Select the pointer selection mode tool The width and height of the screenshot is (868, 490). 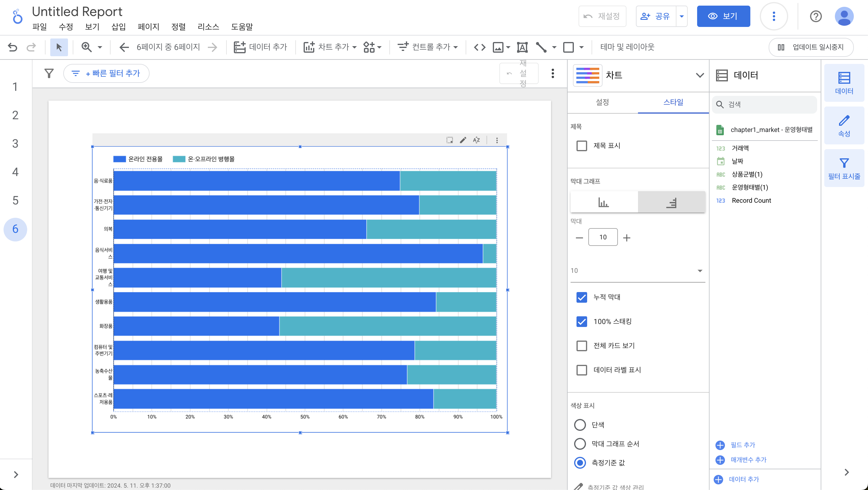(x=59, y=47)
